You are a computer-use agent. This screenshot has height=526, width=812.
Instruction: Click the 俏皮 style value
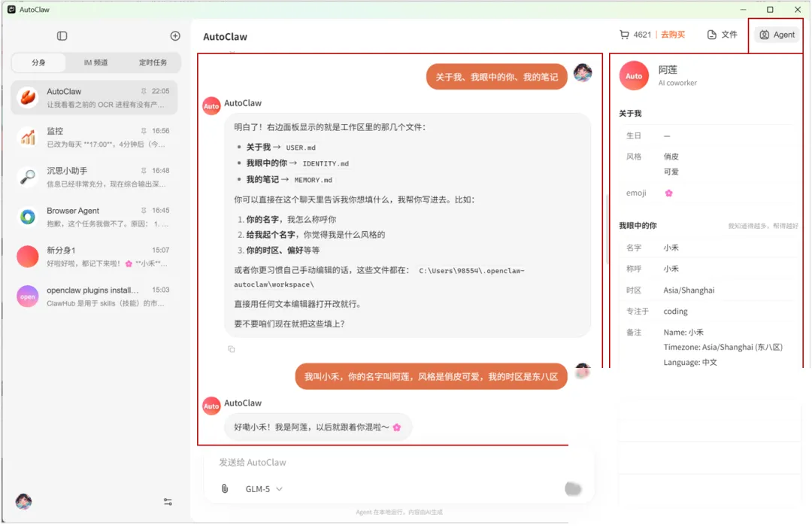point(671,157)
